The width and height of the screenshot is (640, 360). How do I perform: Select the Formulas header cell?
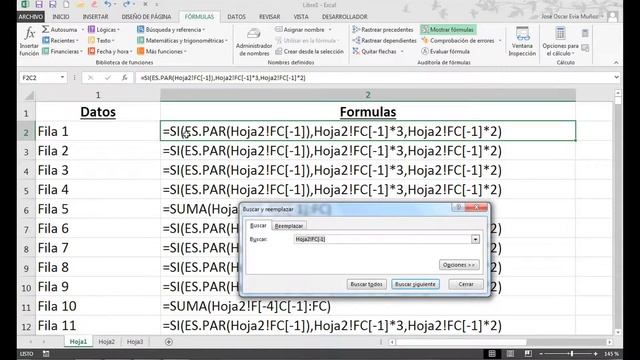tap(368, 112)
